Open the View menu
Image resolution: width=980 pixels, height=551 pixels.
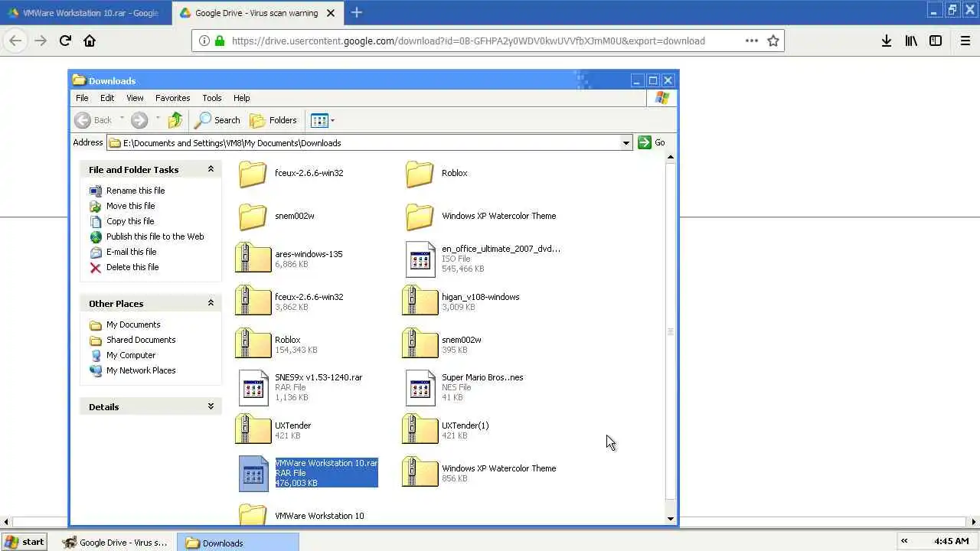(x=135, y=98)
